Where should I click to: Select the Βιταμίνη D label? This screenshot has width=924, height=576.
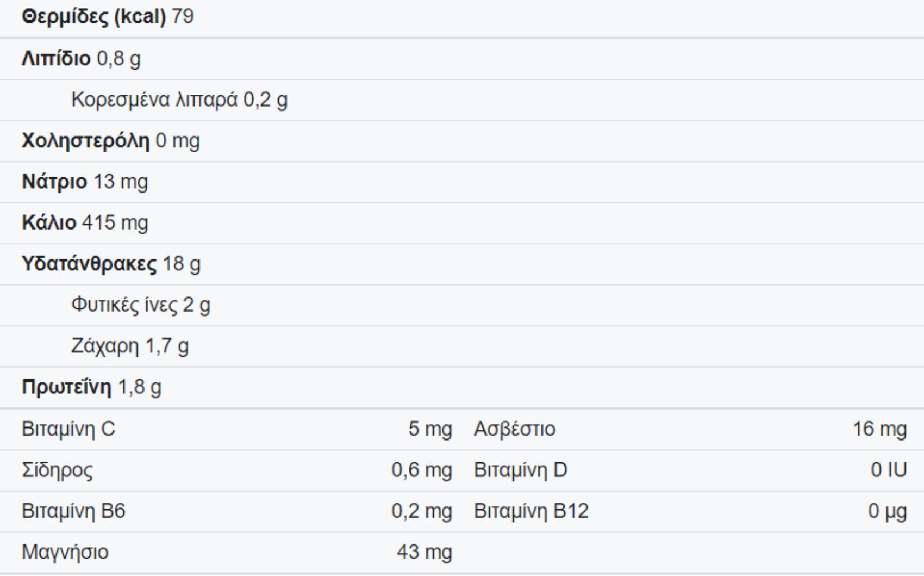(x=520, y=470)
